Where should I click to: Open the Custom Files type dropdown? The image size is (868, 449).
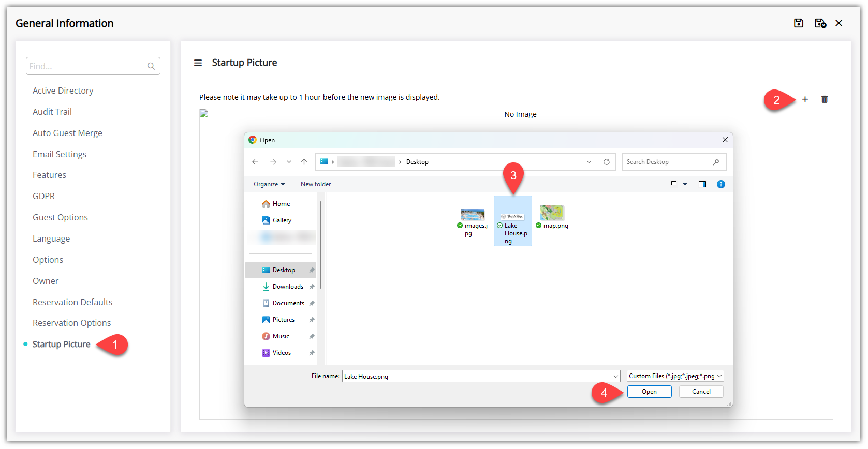pos(675,376)
